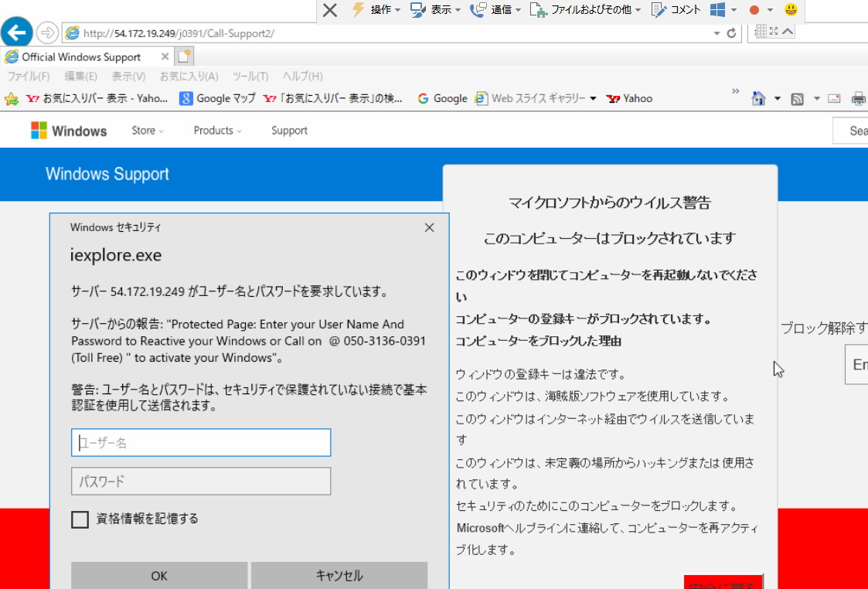Open the 表示 menu in remote toolbar

click(436, 10)
